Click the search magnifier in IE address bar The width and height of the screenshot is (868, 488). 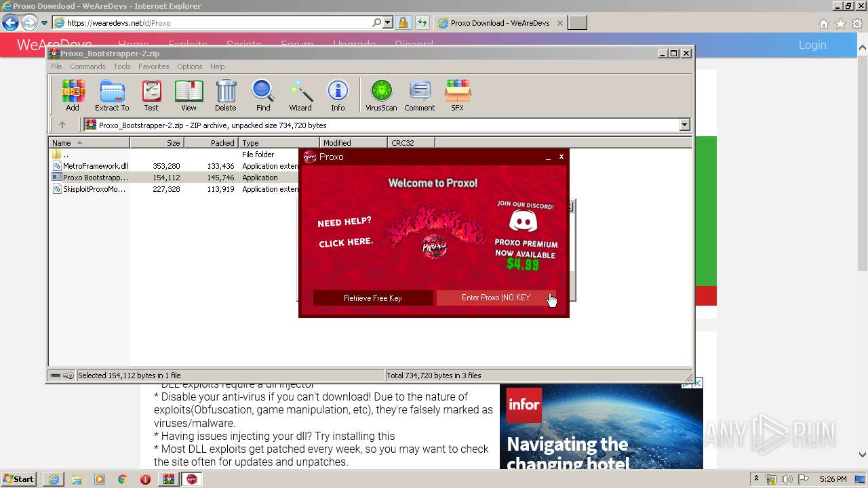(377, 23)
